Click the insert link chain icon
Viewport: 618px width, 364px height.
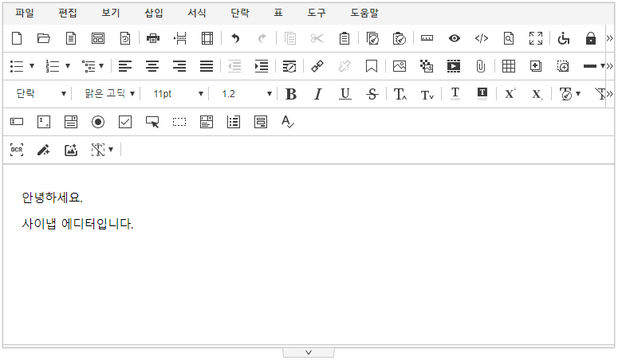317,66
